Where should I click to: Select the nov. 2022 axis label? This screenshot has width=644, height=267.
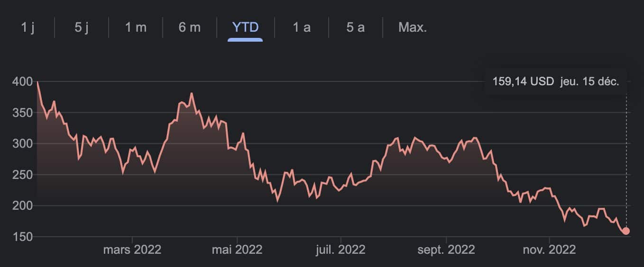[549, 249]
